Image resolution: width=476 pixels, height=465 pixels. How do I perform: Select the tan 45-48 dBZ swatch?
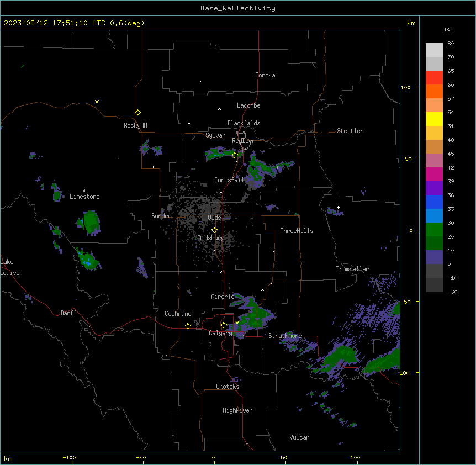click(434, 146)
